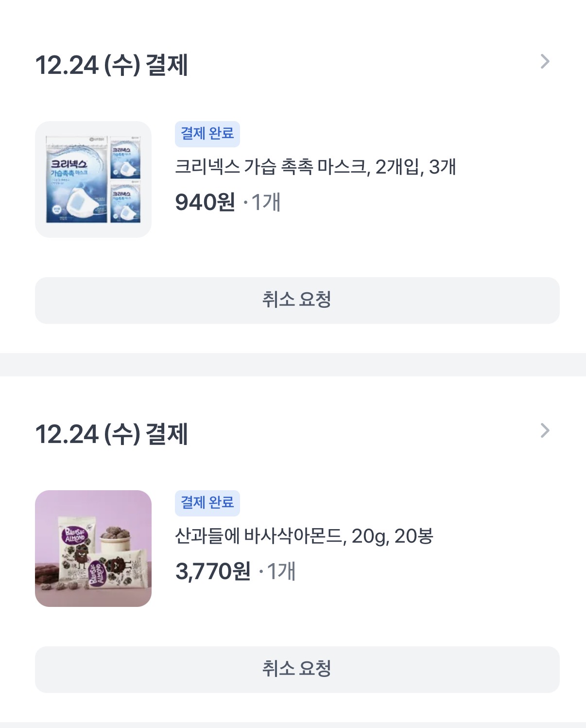Click the 1개 quantity beside 3,770원

281,571
